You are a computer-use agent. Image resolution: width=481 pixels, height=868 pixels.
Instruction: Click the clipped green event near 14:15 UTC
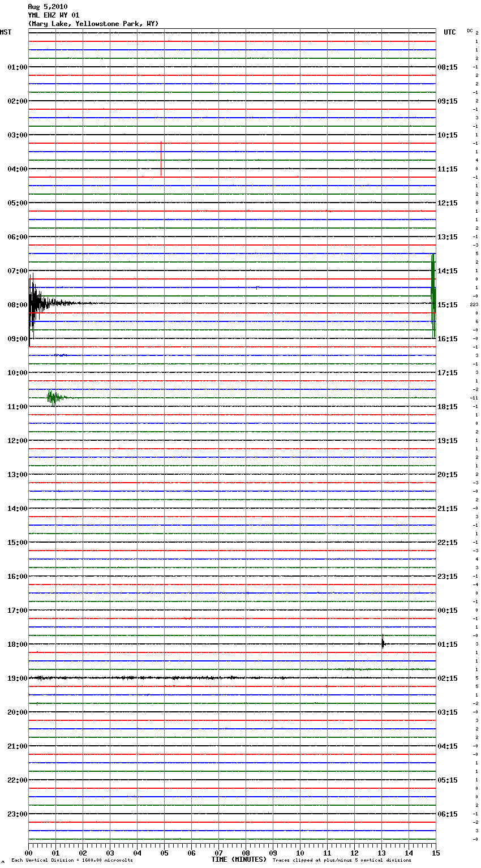pos(433,296)
